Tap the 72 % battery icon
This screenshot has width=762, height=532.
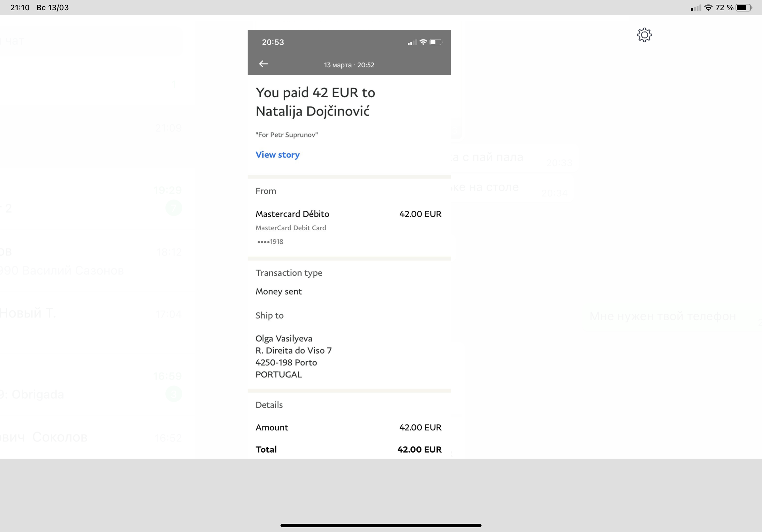pyautogui.click(x=743, y=8)
